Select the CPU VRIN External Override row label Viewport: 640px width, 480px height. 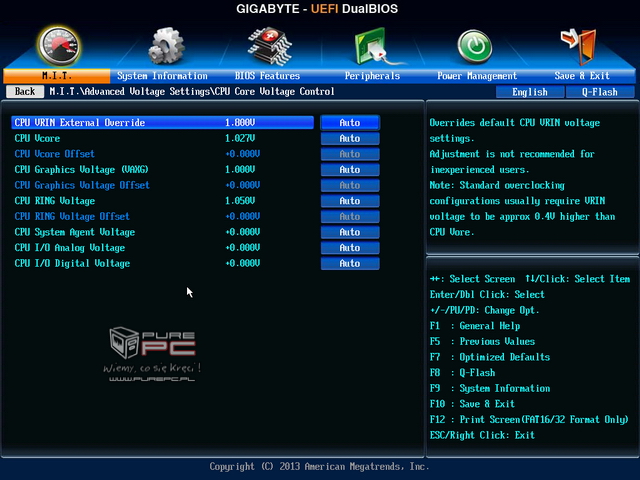(x=80, y=122)
